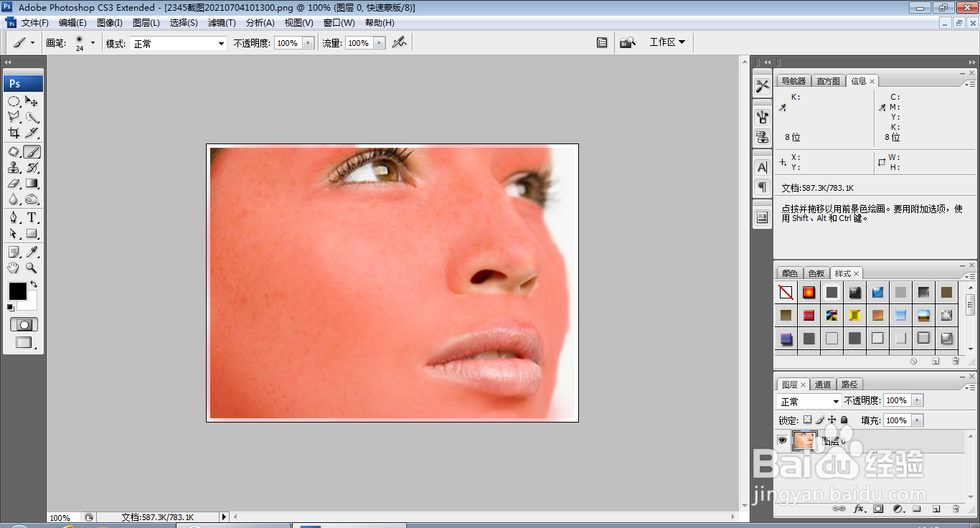
Task: Open the layer opacity slider arrow
Action: 918,400
